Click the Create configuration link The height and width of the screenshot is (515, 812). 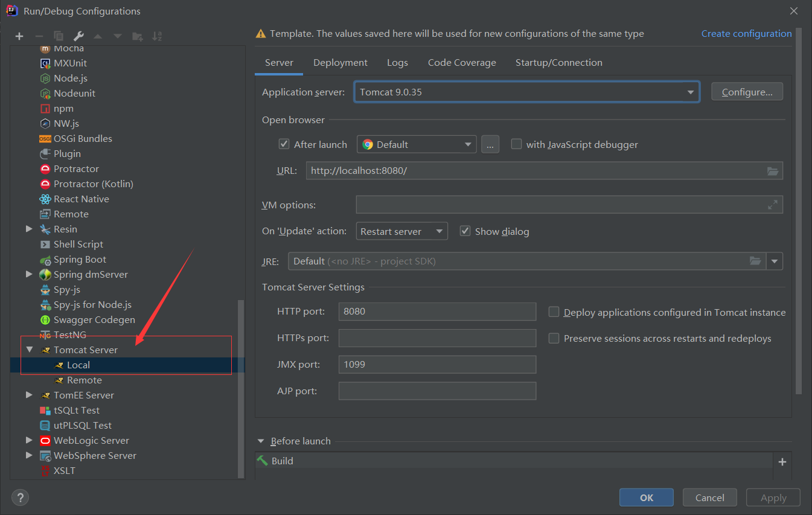coord(746,34)
